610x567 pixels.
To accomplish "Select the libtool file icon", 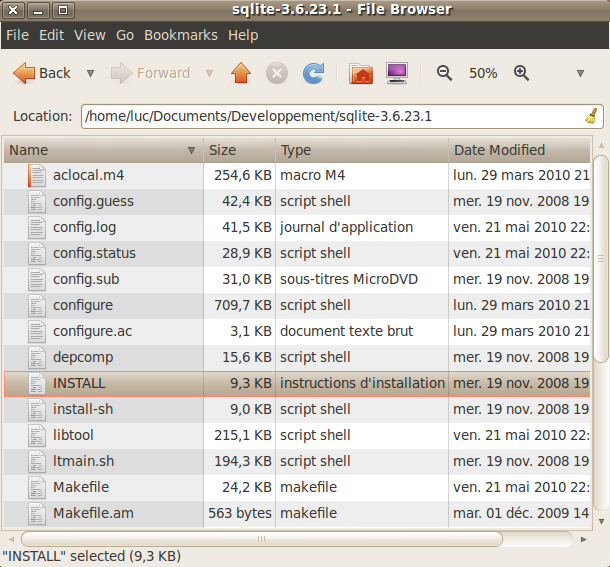I will tap(37, 435).
